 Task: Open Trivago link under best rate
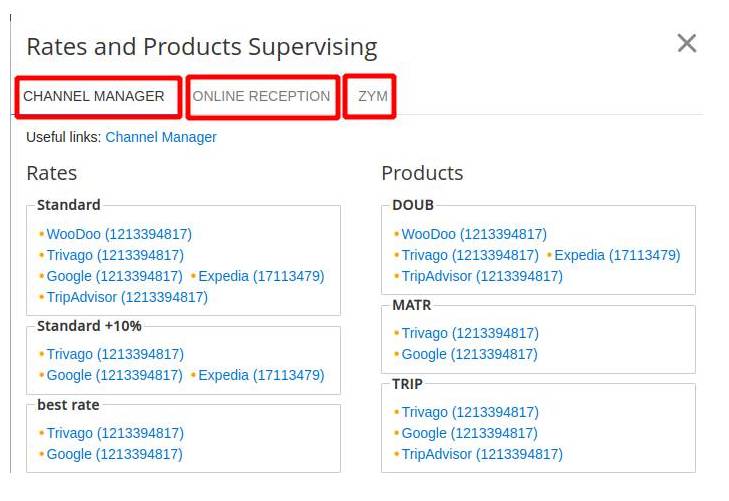[x=115, y=433]
